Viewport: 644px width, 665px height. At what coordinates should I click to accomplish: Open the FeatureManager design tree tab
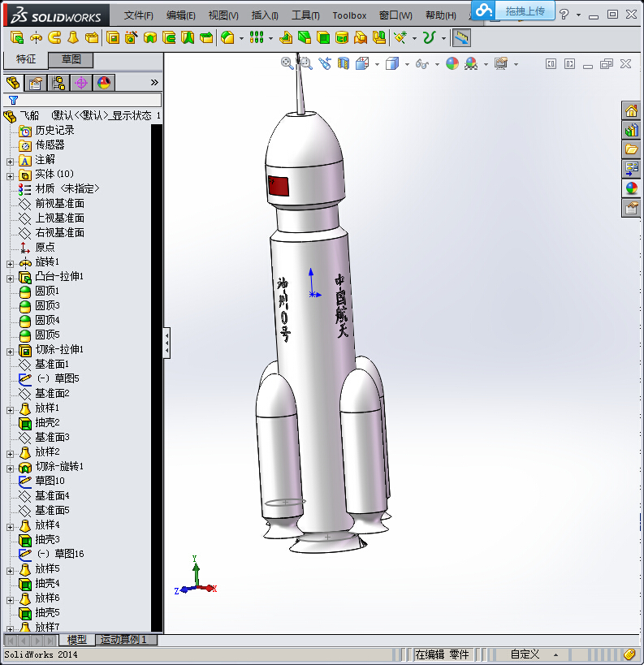click(13, 83)
